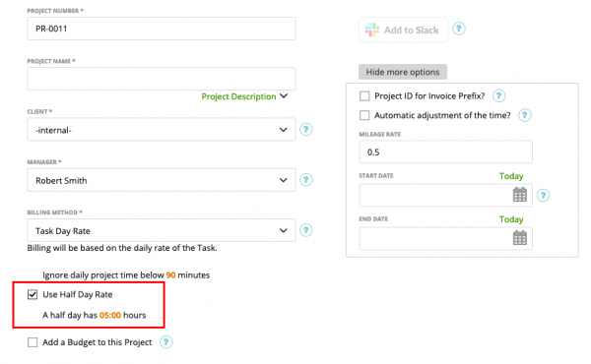Click the Add to Slack button
591x364 pixels.
coord(403,30)
